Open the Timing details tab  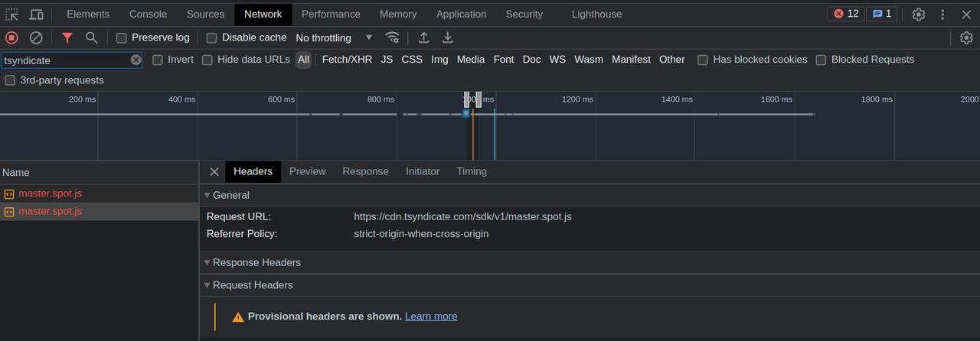(x=472, y=171)
